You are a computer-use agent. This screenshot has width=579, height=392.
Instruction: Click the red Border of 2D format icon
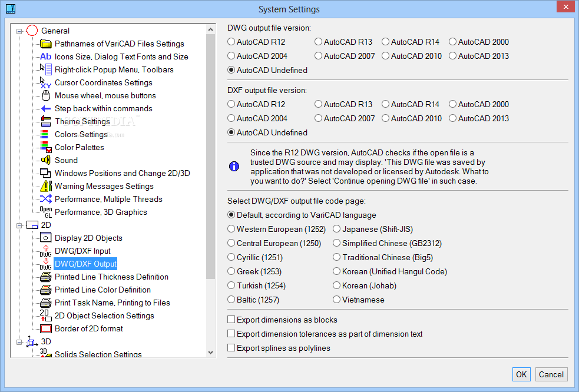pyautogui.click(x=46, y=328)
